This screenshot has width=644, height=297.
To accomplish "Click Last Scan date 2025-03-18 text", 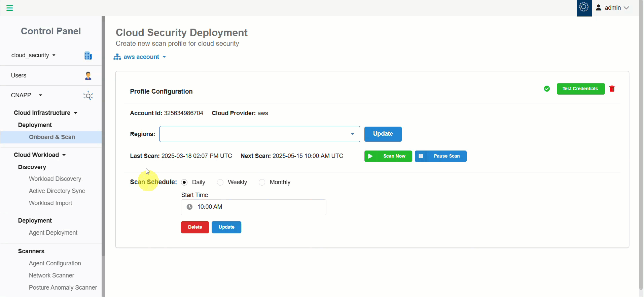I will 197,156.
